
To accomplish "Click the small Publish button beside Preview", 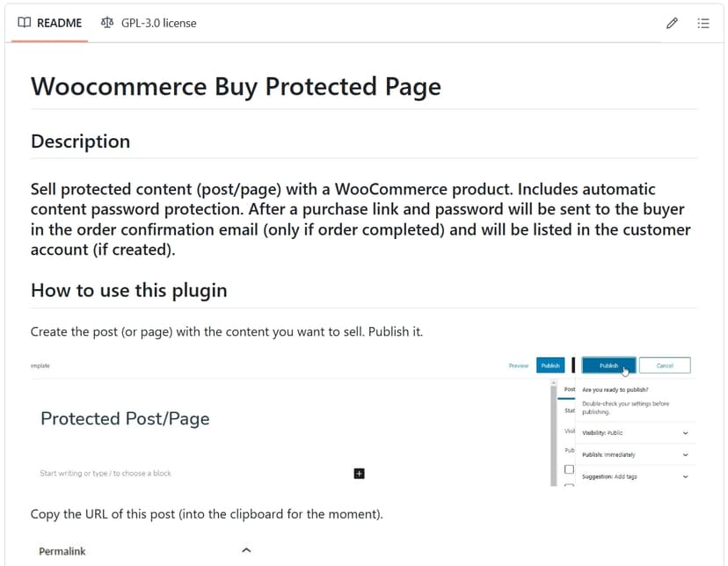I will pos(550,366).
